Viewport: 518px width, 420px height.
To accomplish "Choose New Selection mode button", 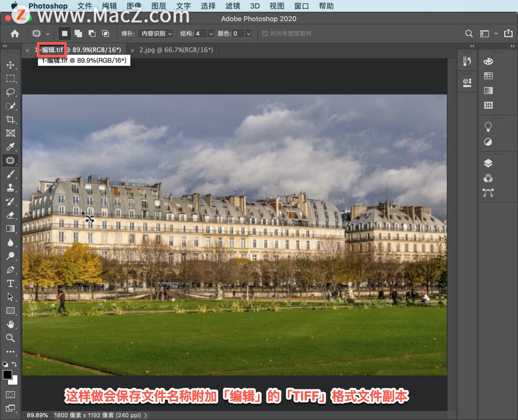I will tap(65, 33).
